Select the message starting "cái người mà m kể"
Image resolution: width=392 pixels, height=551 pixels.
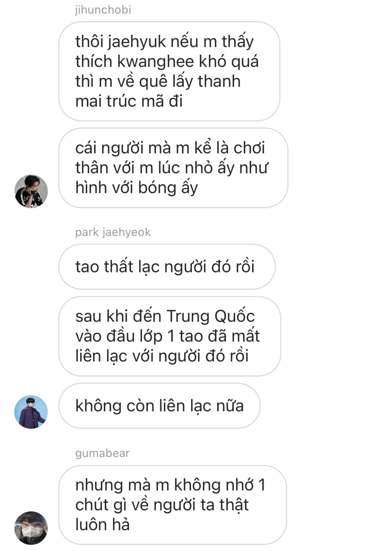click(173, 168)
